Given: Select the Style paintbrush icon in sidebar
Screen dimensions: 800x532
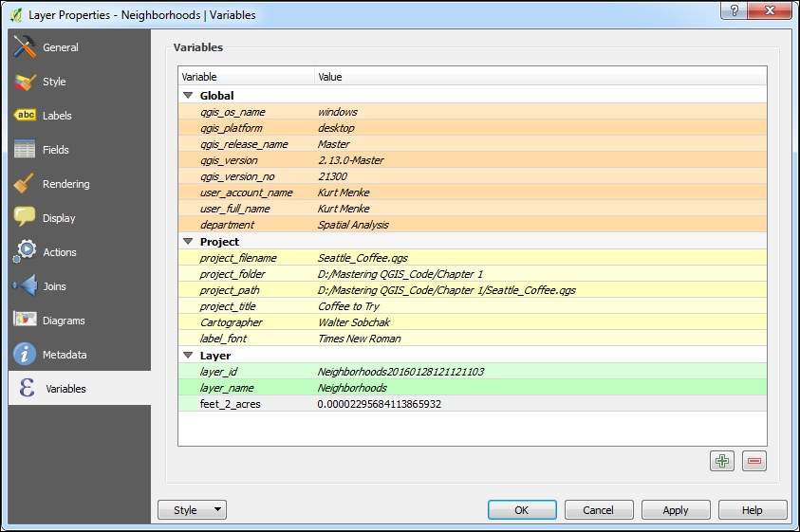Looking at the screenshot, I should click(26, 82).
